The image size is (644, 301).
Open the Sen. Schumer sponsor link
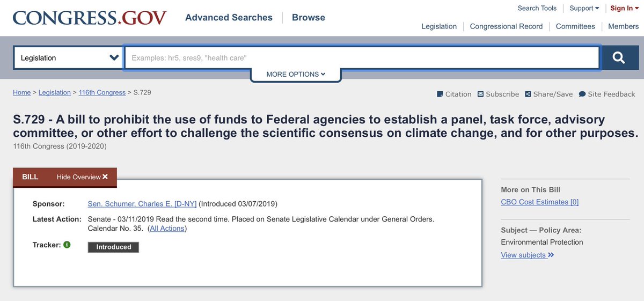coord(142,204)
